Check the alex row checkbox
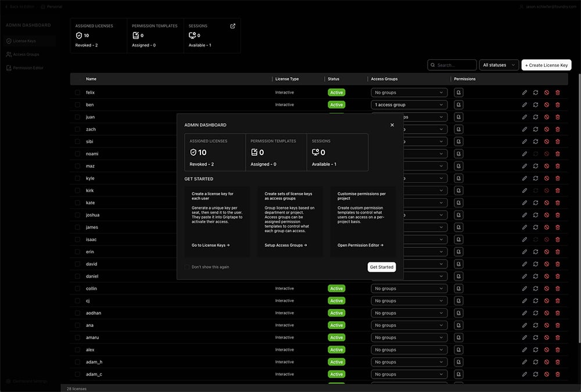 pyautogui.click(x=77, y=350)
